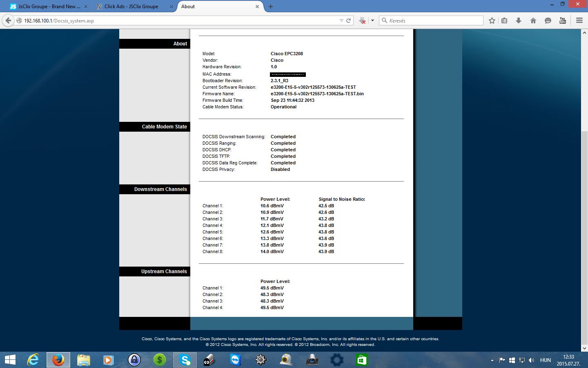The height and width of the screenshot is (368, 588).
Task: Click downstream Channel 1 power 10.6 dBmV
Action: click(272, 206)
